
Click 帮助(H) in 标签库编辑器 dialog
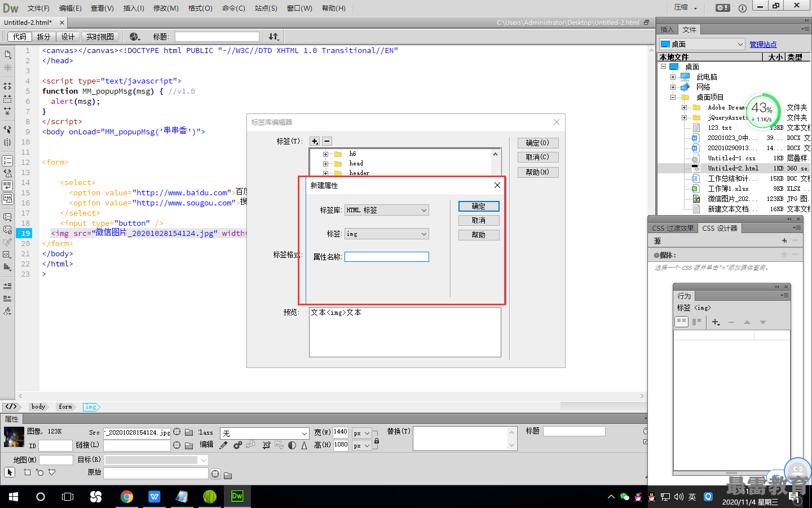click(538, 172)
